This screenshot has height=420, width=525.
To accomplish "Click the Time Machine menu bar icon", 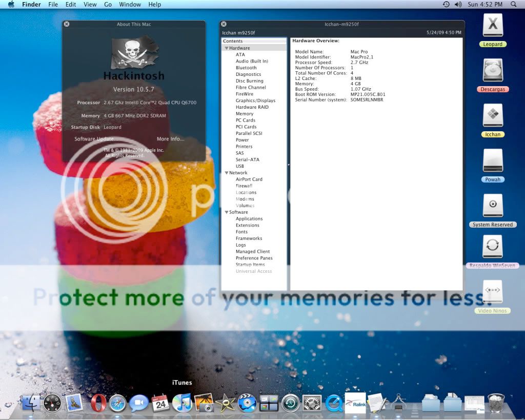I will (x=446, y=5).
